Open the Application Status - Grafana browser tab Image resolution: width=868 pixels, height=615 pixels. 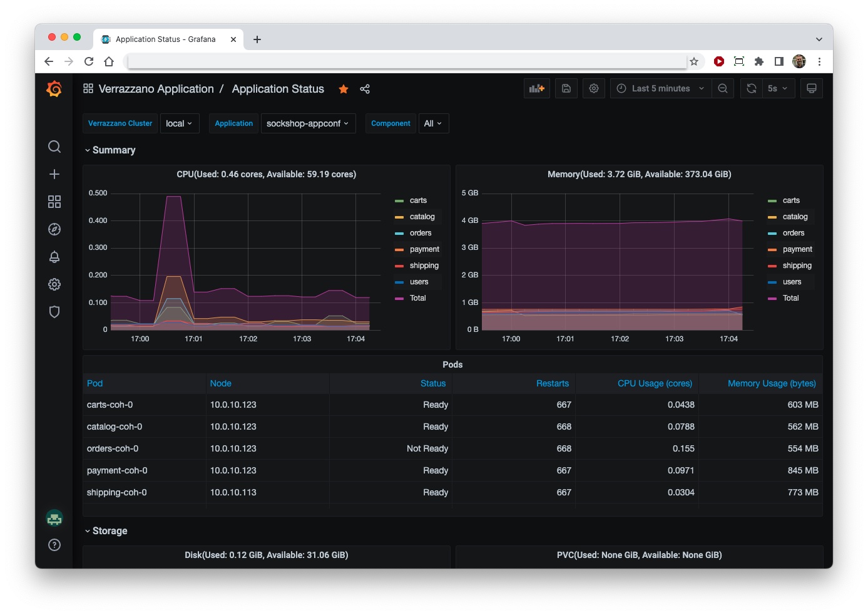click(x=166, y=39)
